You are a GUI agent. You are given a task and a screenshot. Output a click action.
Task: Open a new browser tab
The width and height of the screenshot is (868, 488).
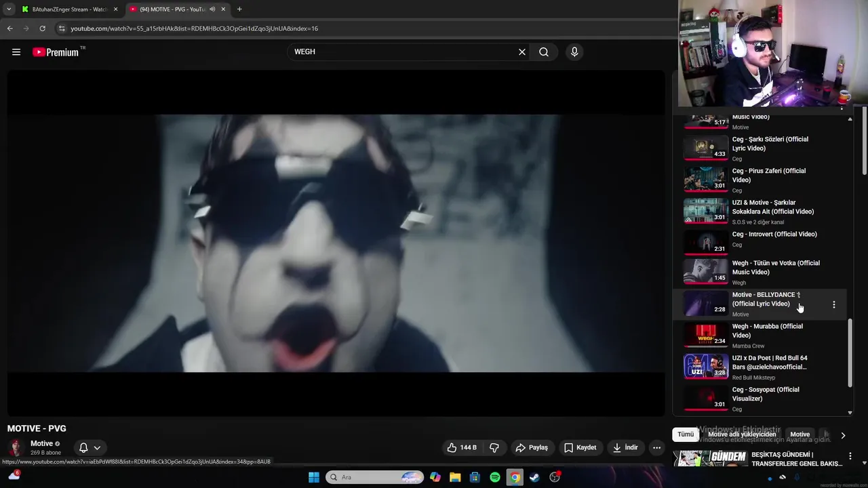[x=239, y=9]
